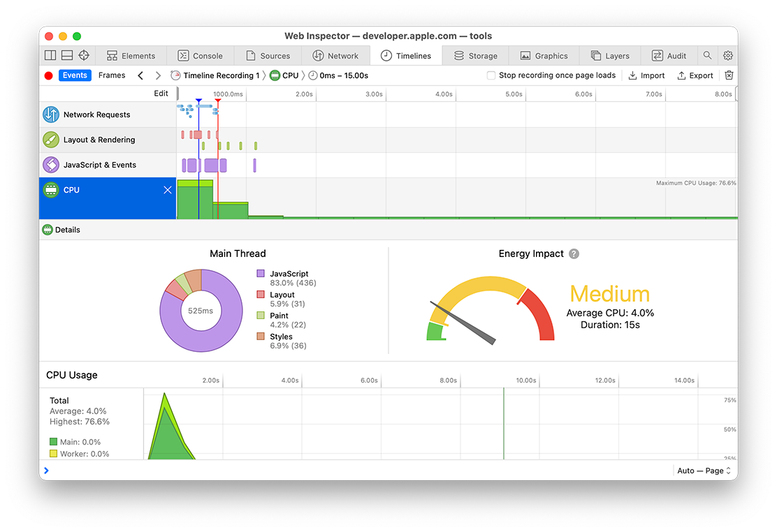777x532 pixels.
Task: Click the red record timeline button
Action: click(48, 75)
